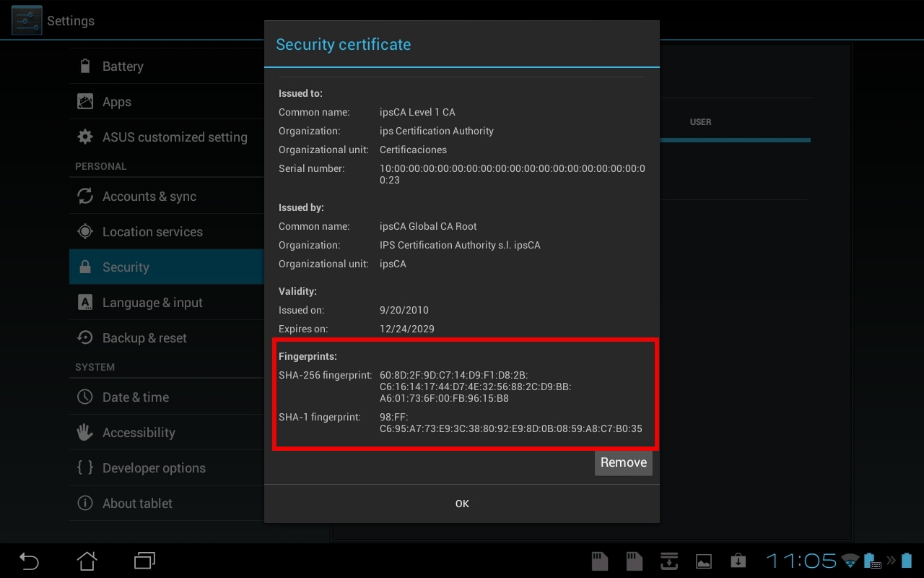This screenshot has height=578, width=924.
Task: Open Accounts & sync settings
Action: (x=167, y=196)
